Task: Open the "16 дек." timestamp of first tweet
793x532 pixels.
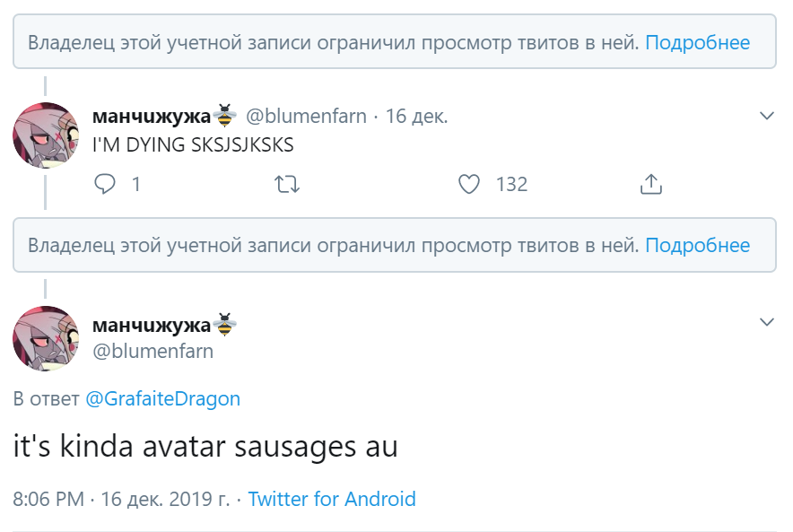Action: [x=416, y=116]
